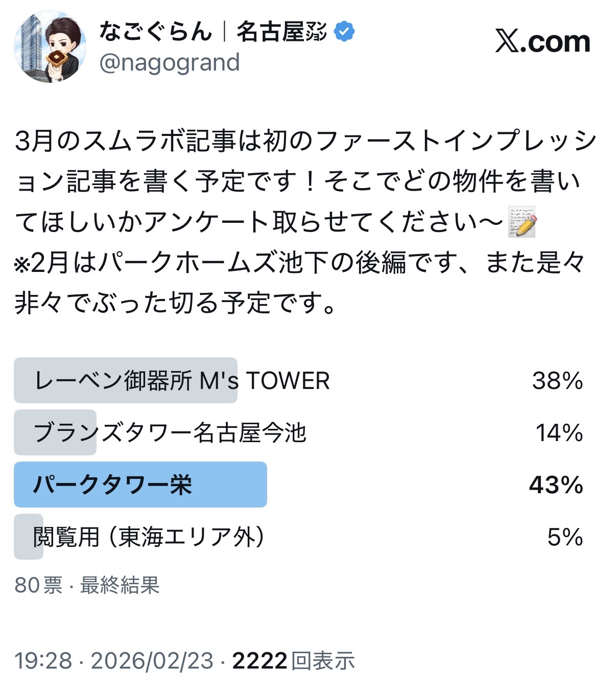616x689 pixels.
Task: Click the X.com logo
Action: (542, 41)
